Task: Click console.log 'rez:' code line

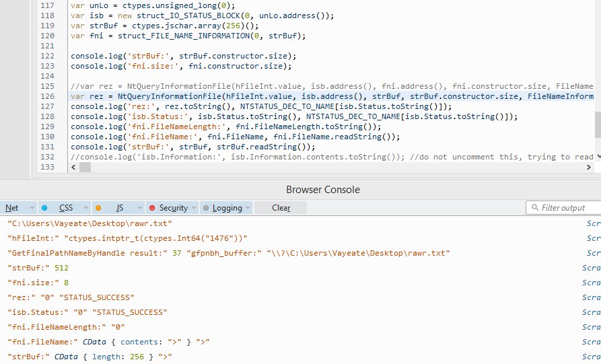Action: pyautogui.click(x=261, y=106)
